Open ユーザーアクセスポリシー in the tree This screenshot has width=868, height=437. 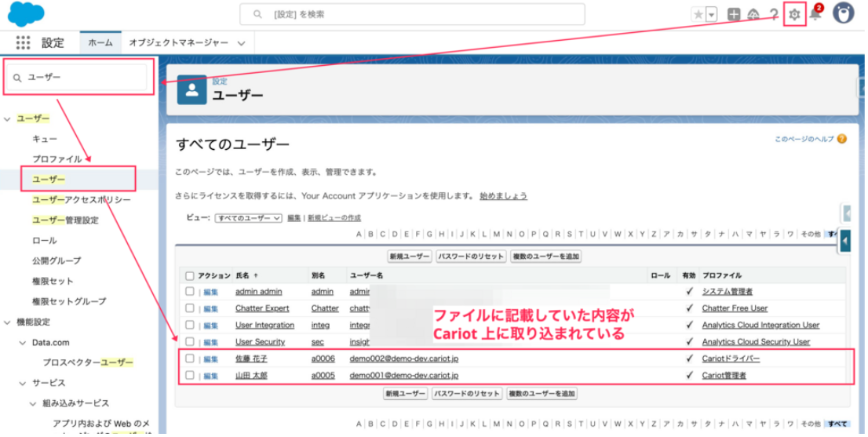click(x=82, y=200)
